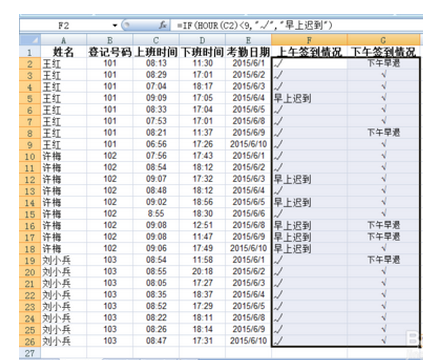The height and width of the screenshot is (360, 423).
Task: Select row 27 header
Action: coord(30,353)
